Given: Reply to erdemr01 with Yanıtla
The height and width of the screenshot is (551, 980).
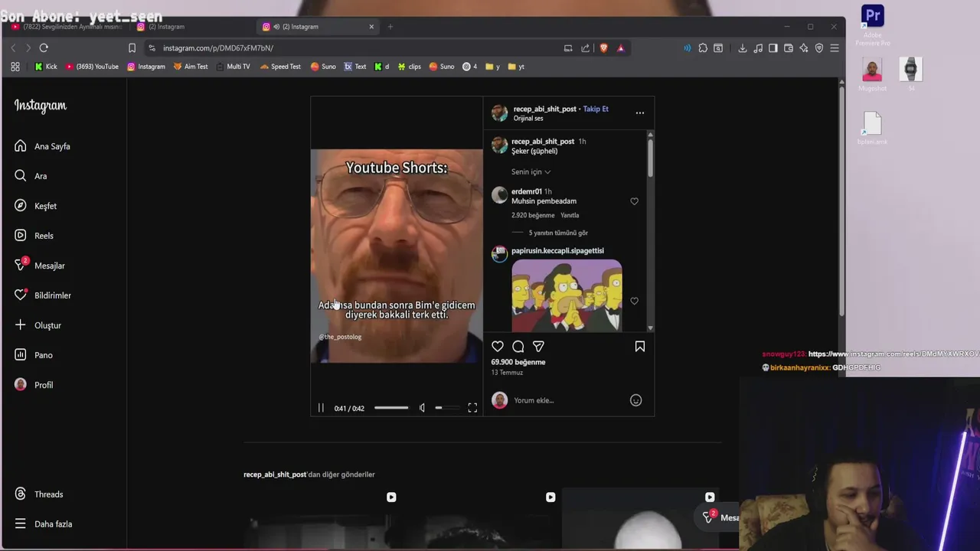Looking at the screenshot, I should (x=570, y=216).
